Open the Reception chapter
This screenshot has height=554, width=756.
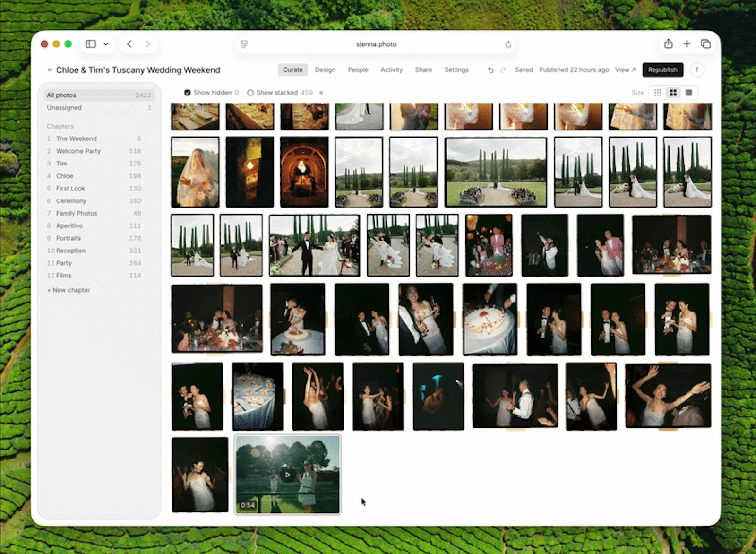[94, 251]
